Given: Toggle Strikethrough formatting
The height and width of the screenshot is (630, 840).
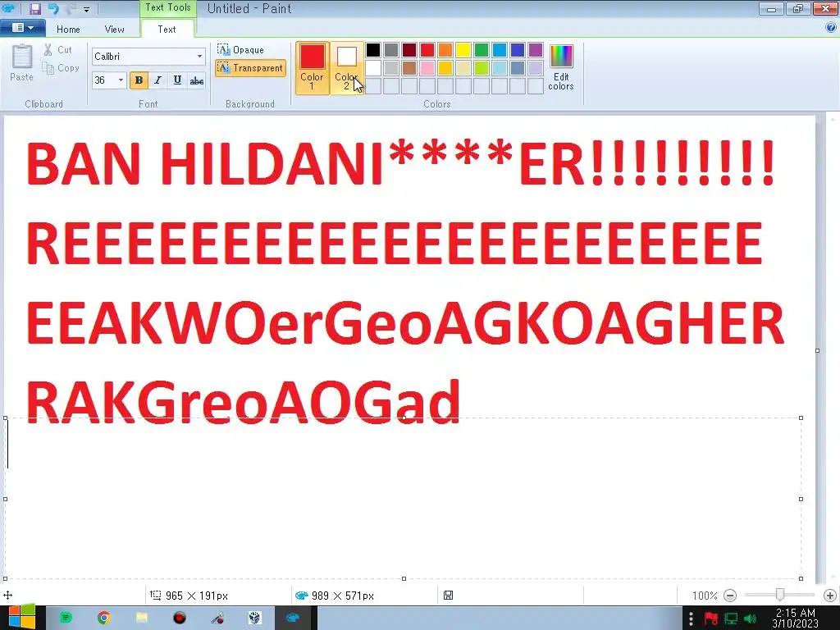Looking at the screenshot, I should 197,80.
